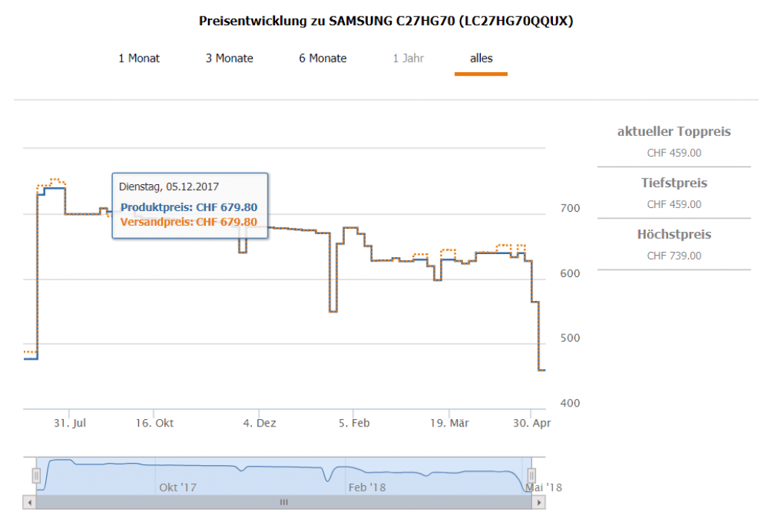Click the Produktpreis line in the tooltip

[189, 207]
